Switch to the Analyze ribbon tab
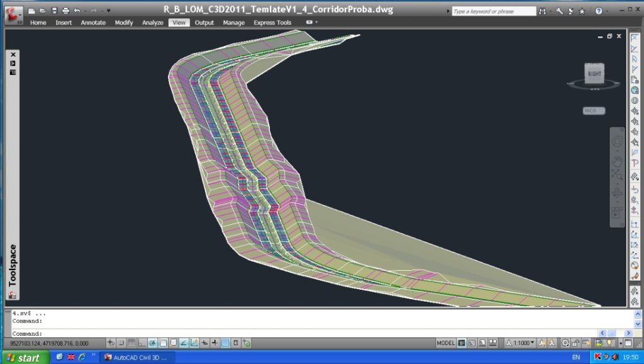This screenshot has height=364, width=644. 152,23
